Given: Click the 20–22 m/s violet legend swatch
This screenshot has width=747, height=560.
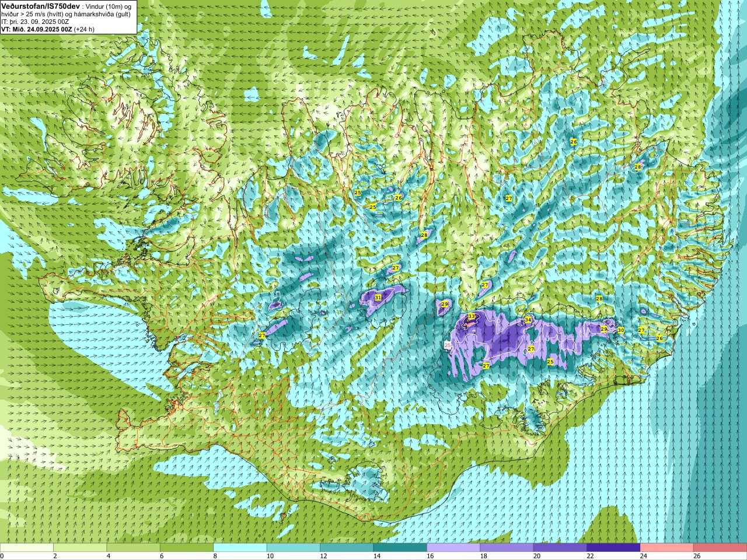Looking at the screenshot, I should point(560,548).
